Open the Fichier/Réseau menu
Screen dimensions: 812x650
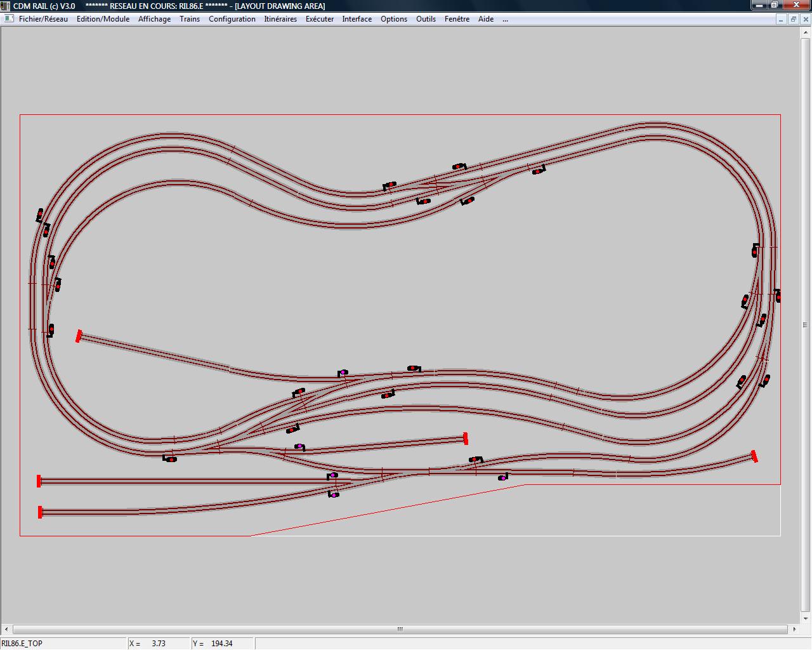[43, 19]
